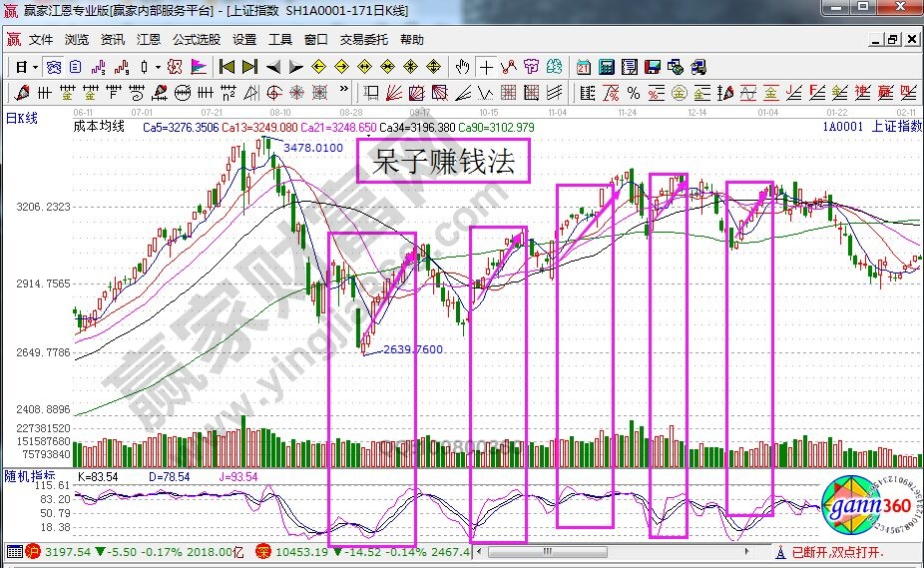The width and height of the screenshot is (924, 568).
Task: Open the 文件 menu
Action: (40, 40)
